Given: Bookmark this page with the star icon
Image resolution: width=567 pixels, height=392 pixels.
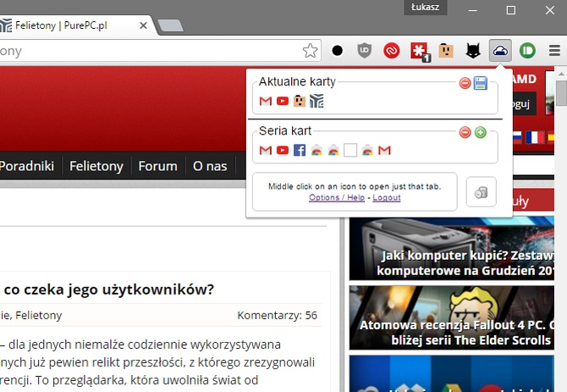Looking at the screenshot, I should tap(311, 51).
